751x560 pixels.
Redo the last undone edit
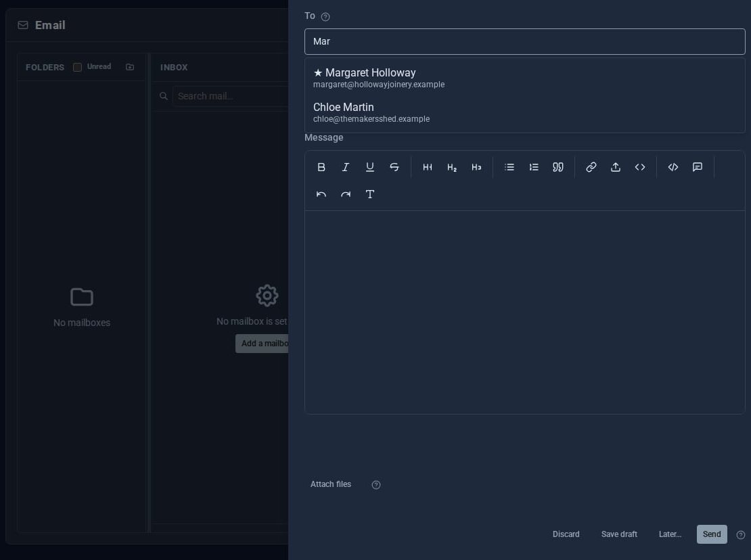pyautogui.click(x=345, y=194)
